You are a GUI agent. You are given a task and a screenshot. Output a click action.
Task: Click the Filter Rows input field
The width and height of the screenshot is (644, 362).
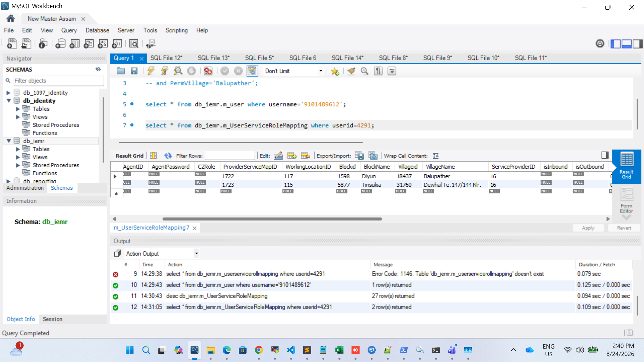(230, 156)
